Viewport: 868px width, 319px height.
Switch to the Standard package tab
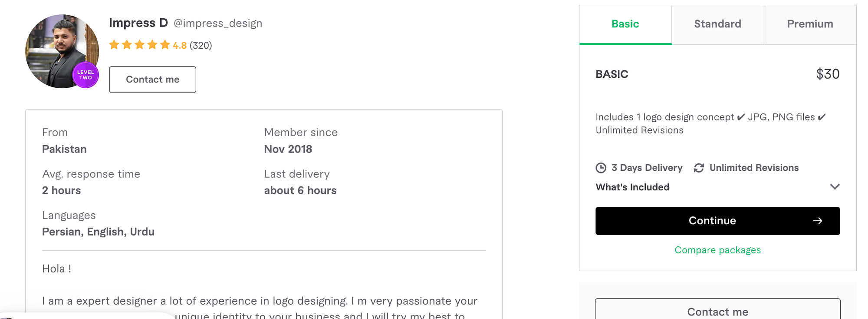click(x=717, y=24)
